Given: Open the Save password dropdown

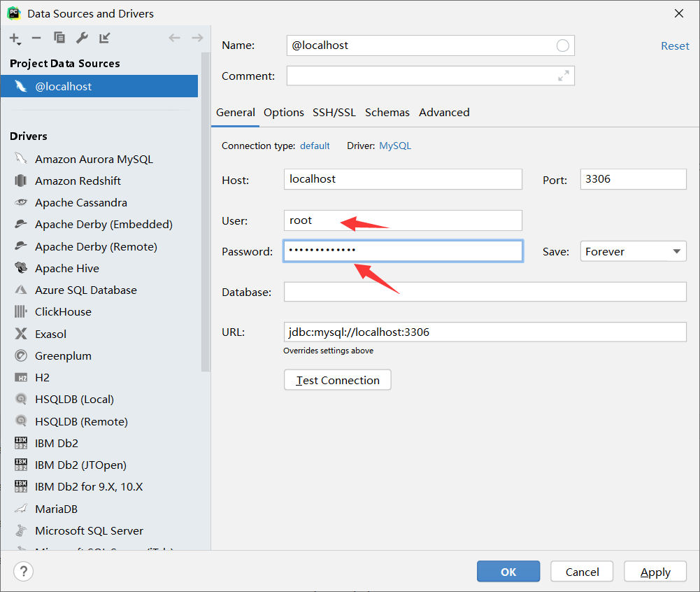Looking at the screenshot, I should pyautogui.click(x=633, y=251).
